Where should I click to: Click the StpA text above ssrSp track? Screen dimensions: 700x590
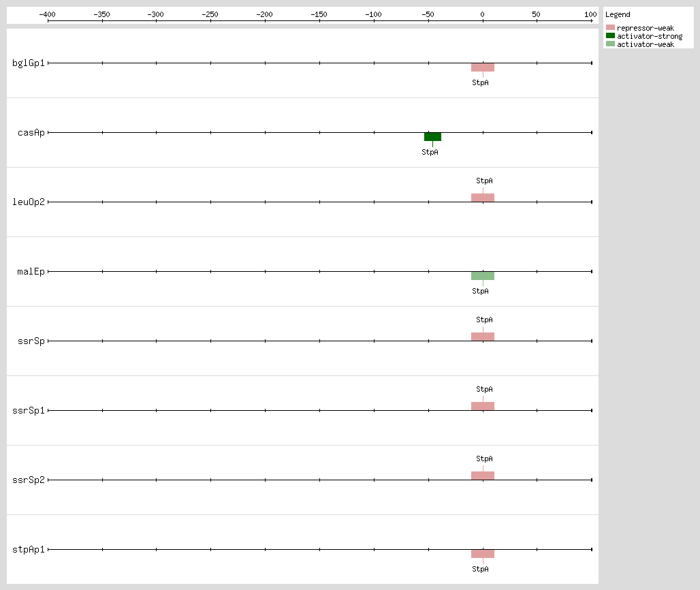(484, 320)
